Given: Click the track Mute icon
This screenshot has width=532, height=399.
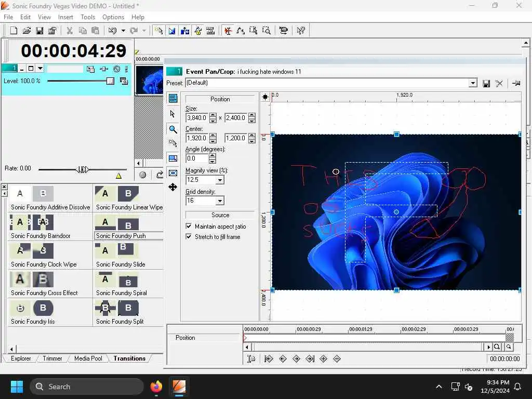Looking at the screenshot, I should (x=116, y=69).
